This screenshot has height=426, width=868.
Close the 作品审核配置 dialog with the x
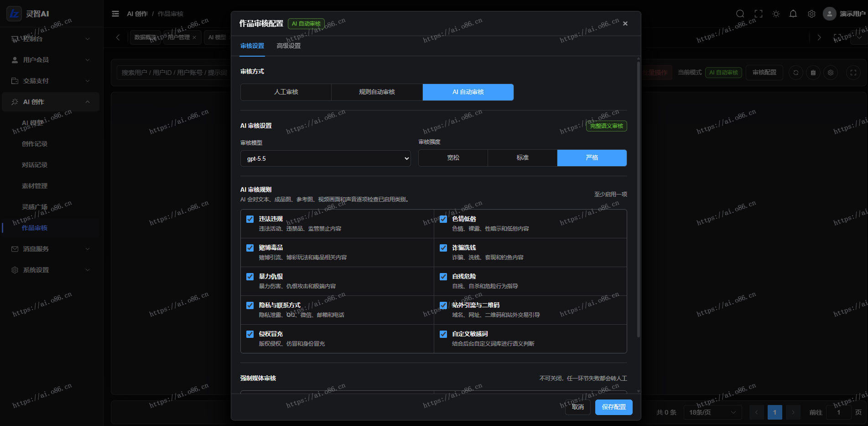pos(625,24)
